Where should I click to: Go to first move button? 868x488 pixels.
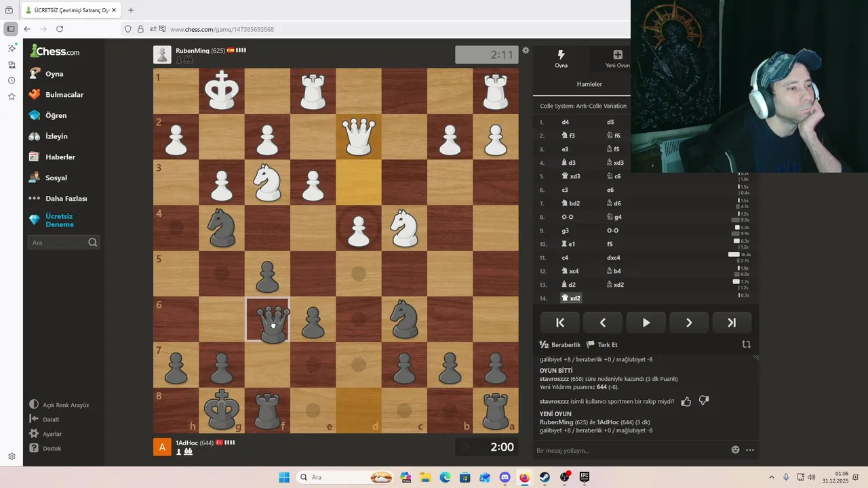tap(560, 323)
